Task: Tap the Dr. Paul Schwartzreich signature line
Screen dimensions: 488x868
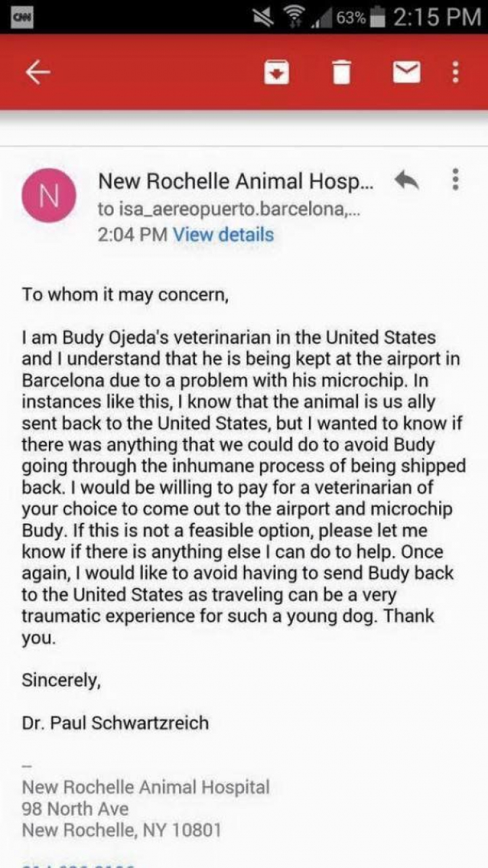Action: (x=115, y=723)
